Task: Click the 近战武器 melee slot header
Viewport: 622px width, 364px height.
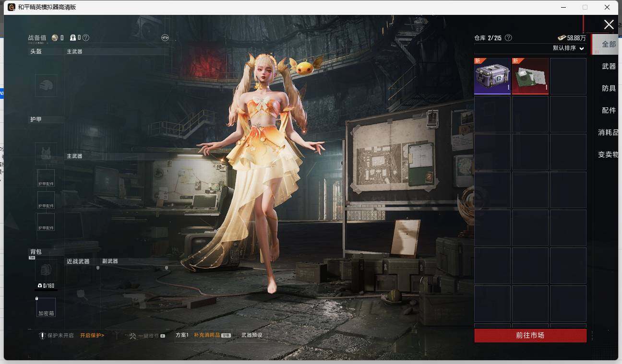Action: (78, 261)
